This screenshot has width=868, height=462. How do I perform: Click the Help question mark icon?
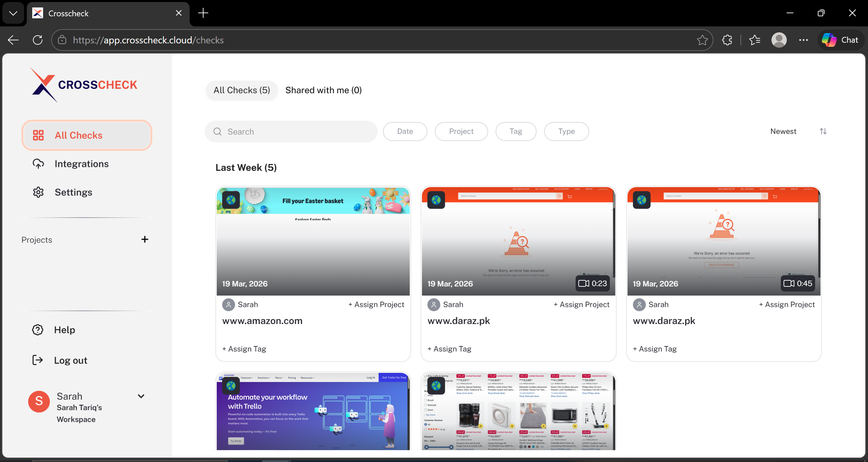click(x=38, y=330)
